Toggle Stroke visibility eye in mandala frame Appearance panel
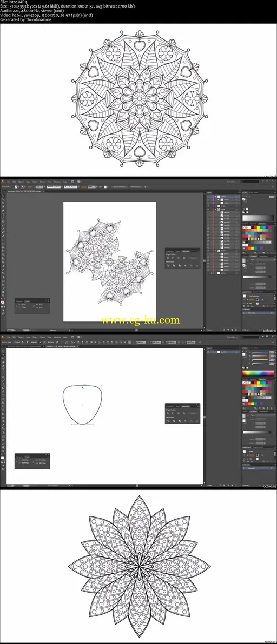The width and height of the screenshot is (277, 644). [x=244, y=300]
